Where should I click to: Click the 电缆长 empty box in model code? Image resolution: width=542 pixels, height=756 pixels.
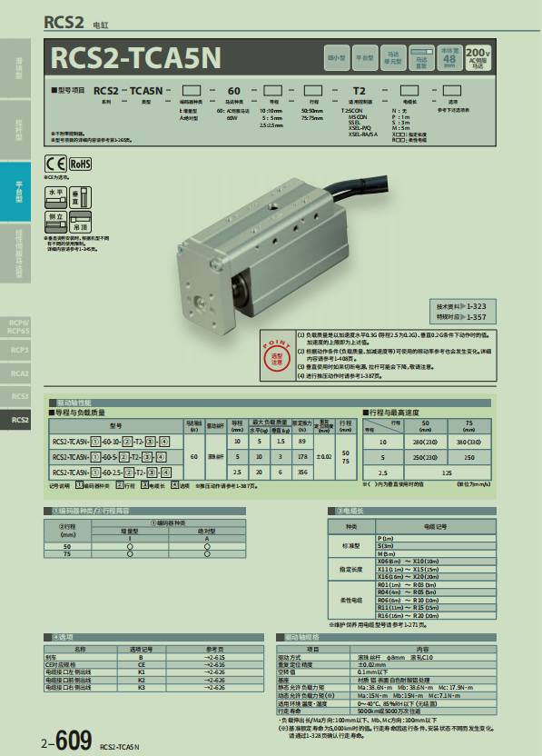[409, 91]
